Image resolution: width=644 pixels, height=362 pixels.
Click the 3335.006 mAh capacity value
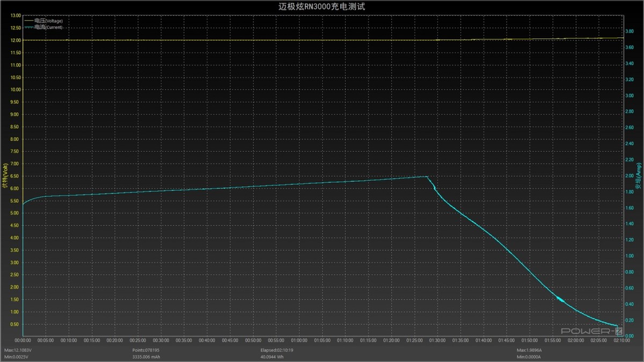point(146,356)
